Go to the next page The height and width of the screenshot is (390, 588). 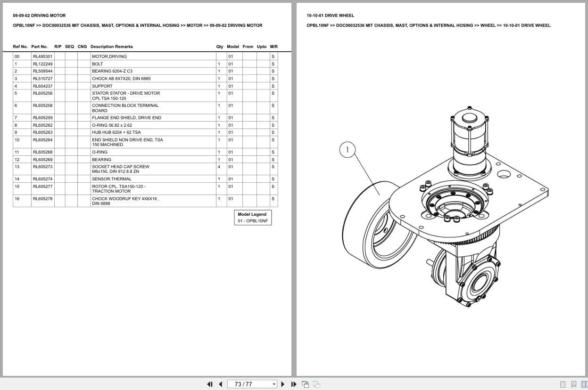(x=283, y=384)
